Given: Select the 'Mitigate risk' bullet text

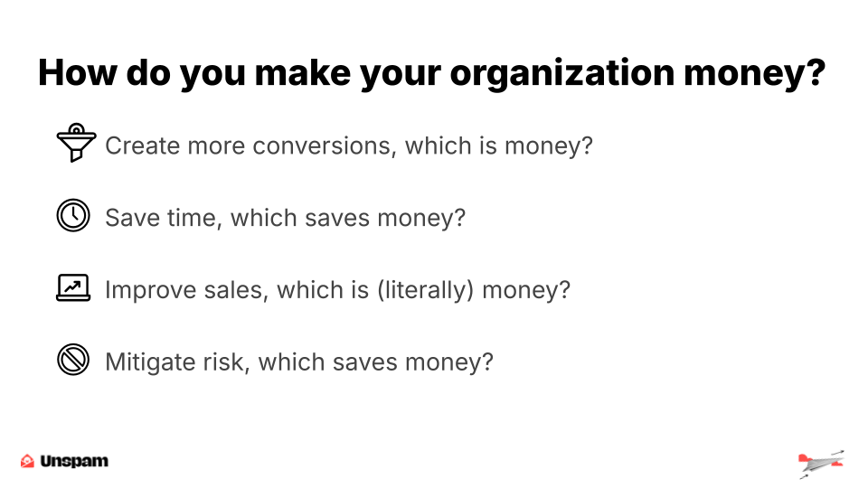Looking at the screenshot, I should [299, 362].
